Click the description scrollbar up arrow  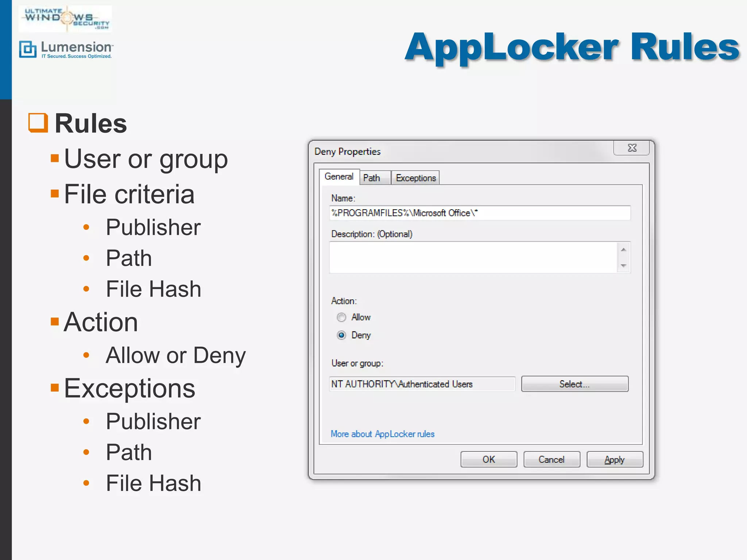click(623, 250)
